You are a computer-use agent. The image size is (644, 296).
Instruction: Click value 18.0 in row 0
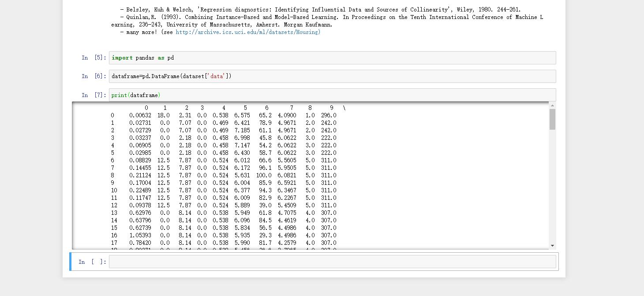pyautogui.click(x=164, y=116)
